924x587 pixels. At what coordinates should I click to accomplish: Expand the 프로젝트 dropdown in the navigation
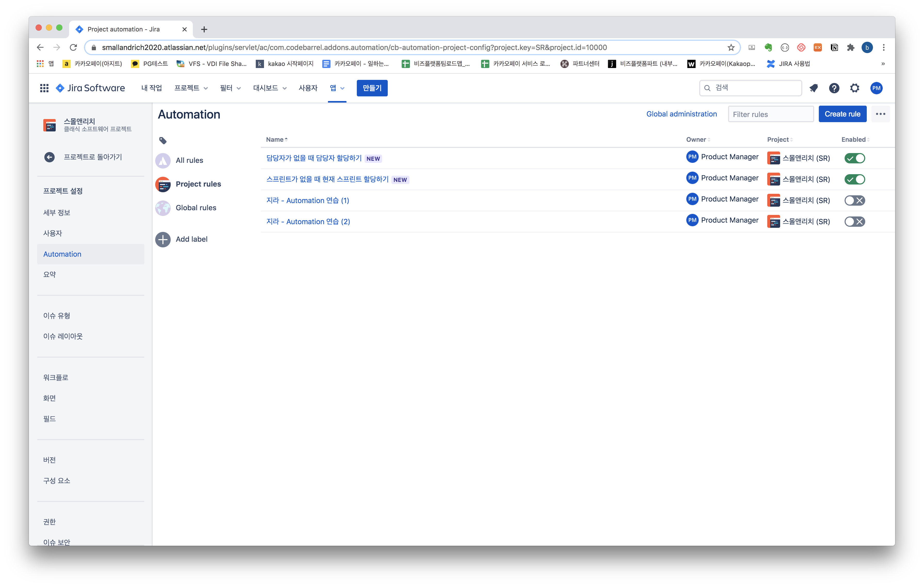pyautogui.click(x=191, y=88)
